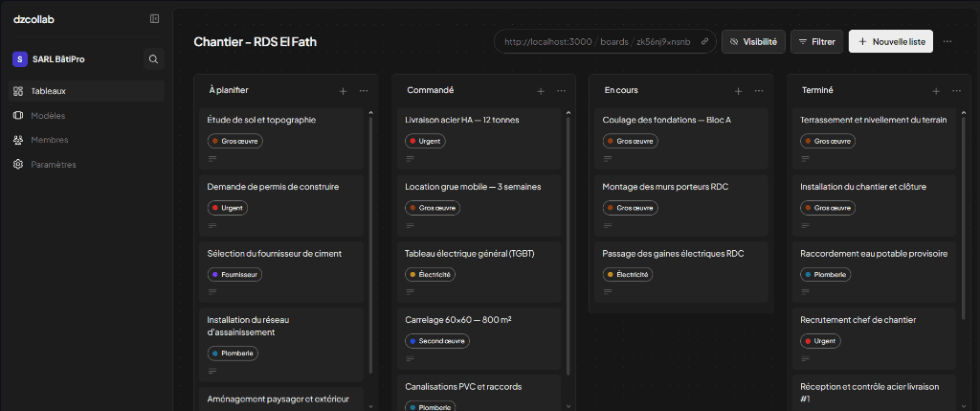Create a Nouvelle liste
980x411 pixels.
[x=891, y=42]
